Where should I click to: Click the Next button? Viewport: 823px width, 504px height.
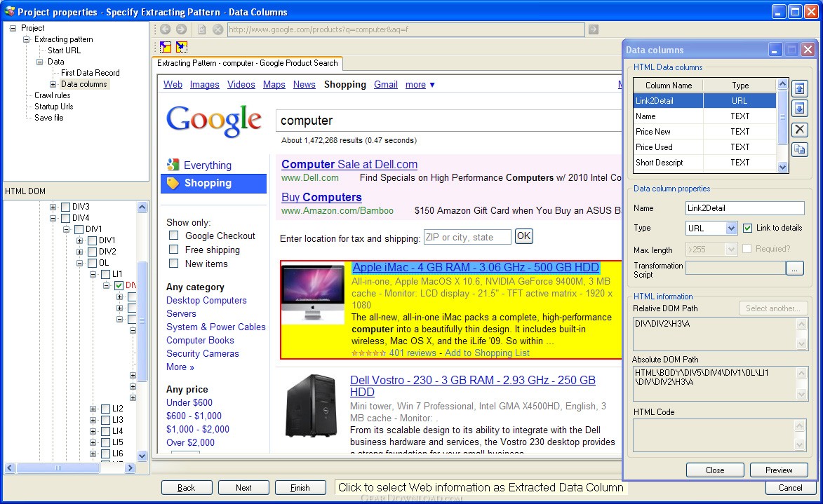point(243,488)
